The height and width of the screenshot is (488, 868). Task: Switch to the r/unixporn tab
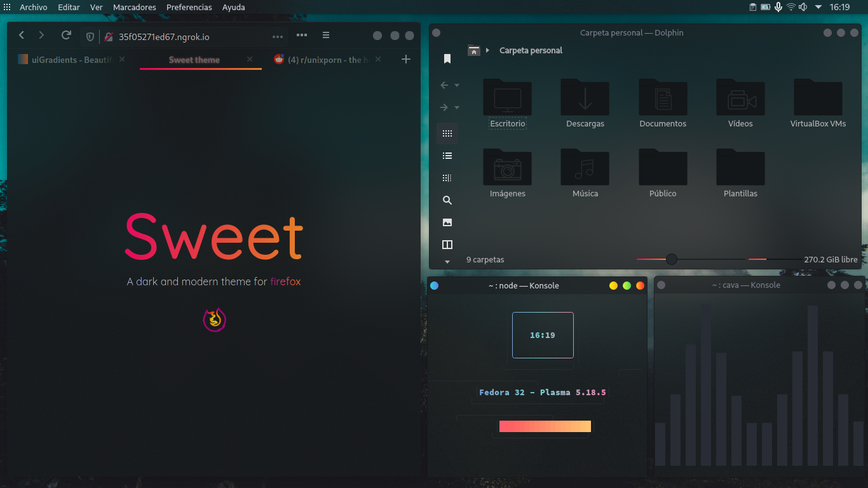(x=327, y=60)
